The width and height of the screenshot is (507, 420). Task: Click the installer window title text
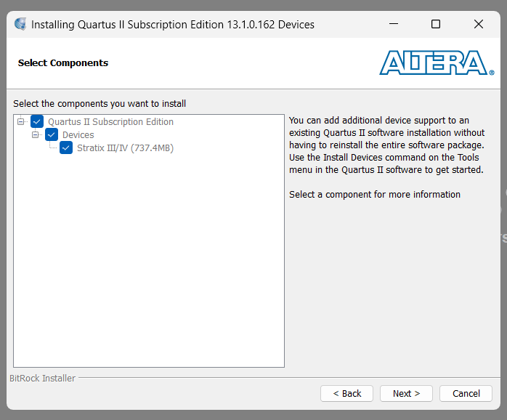point(173,25)
